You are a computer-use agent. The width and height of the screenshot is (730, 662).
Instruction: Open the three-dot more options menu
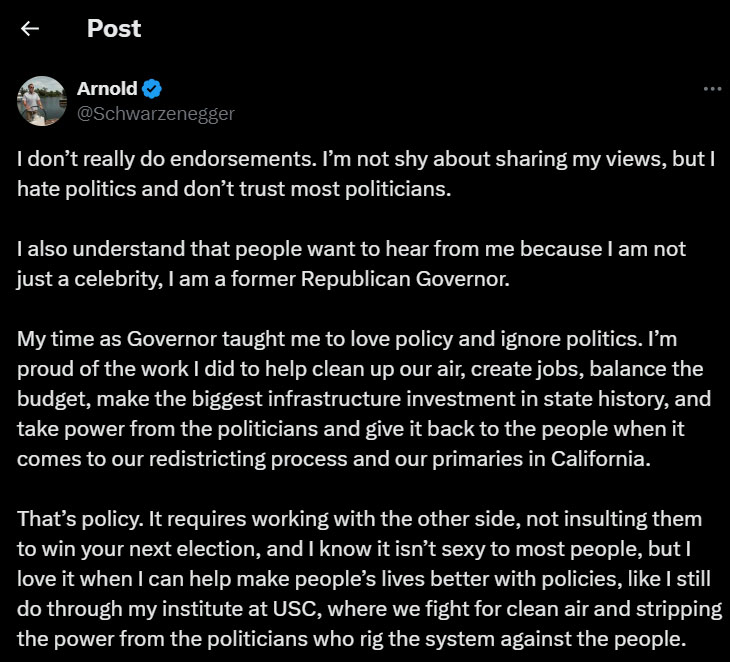click(x=712, y=88)
